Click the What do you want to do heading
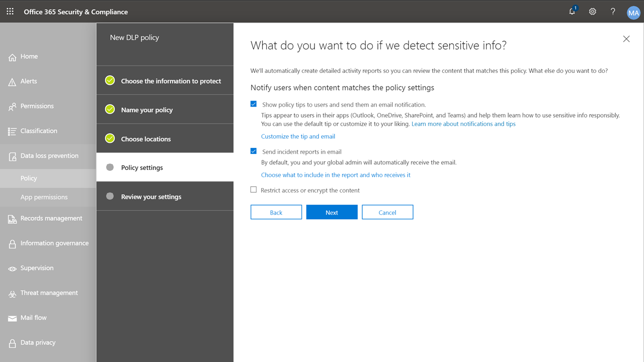The image size is (644, 362). click(x=378, y=45)
